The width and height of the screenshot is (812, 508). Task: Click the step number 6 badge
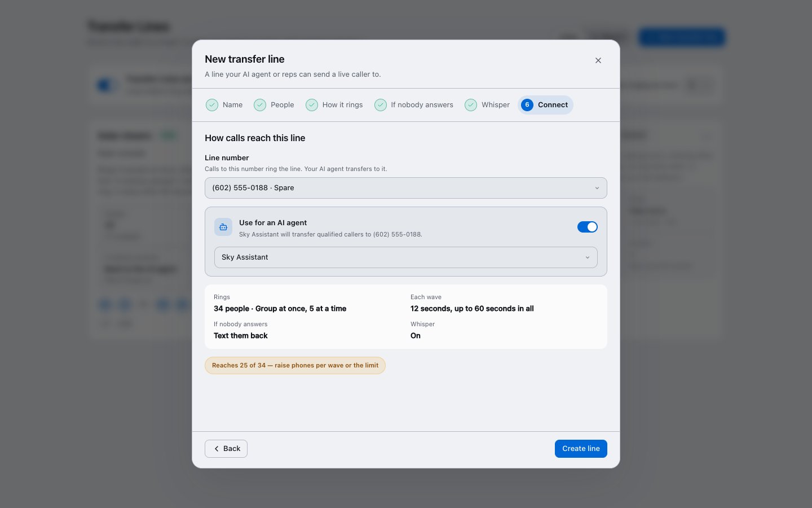click(527, 105)
